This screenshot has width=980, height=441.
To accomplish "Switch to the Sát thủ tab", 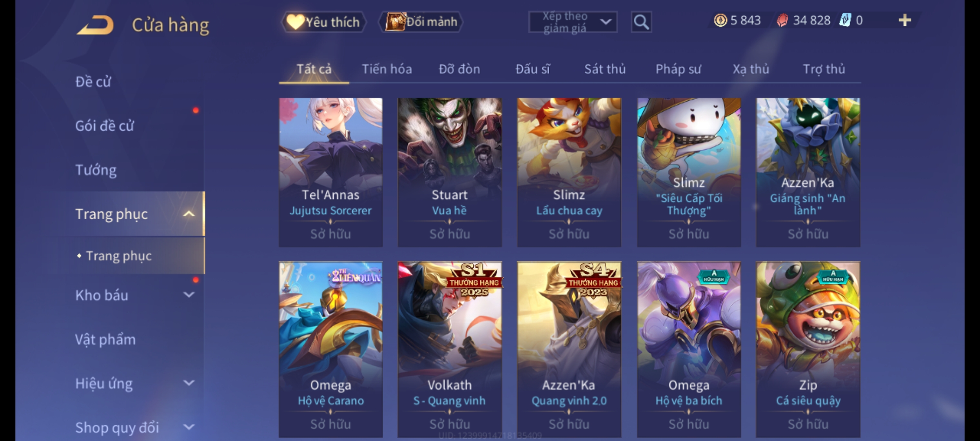I will click(x=605, y=69).
